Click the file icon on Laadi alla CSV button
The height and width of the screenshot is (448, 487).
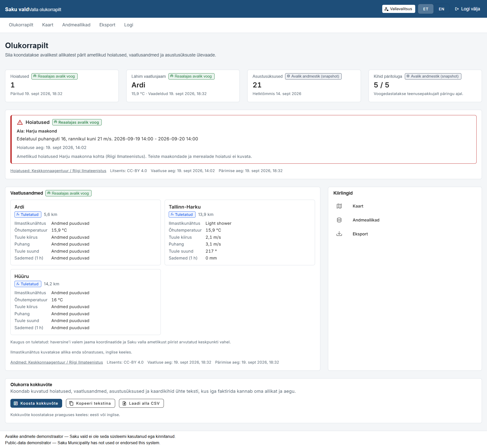click(124, 403)
